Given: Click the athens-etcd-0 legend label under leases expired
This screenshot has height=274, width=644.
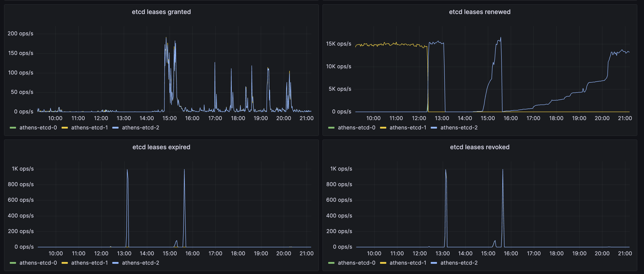Looking at the screenshot, I should 38,263.
